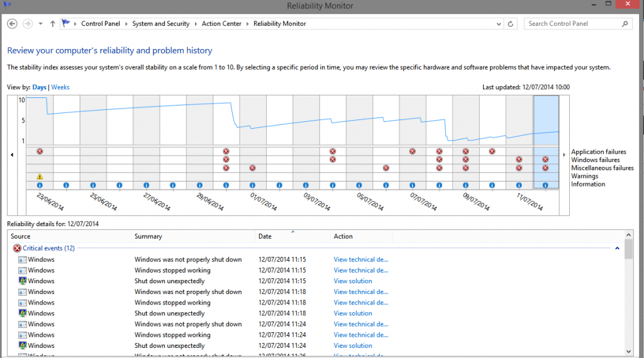Switch chart view to Days
This screenshot has height=358, width=644.
pos(40,87)
